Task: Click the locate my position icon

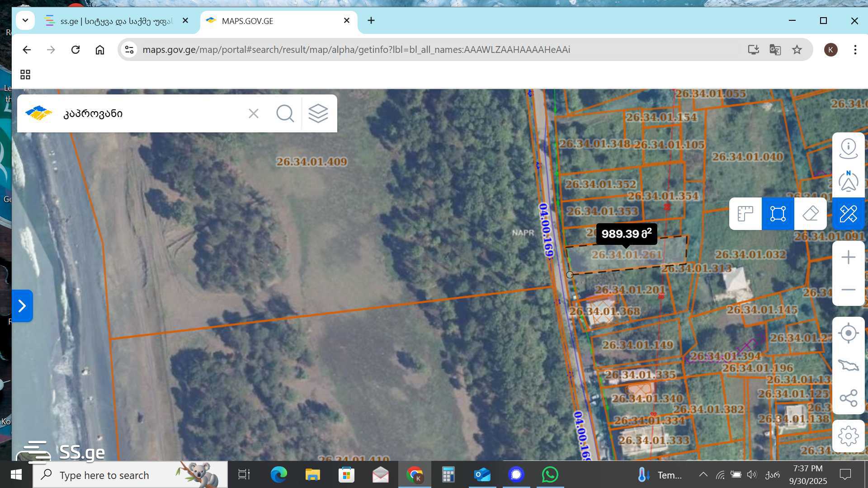Action: 849,333
